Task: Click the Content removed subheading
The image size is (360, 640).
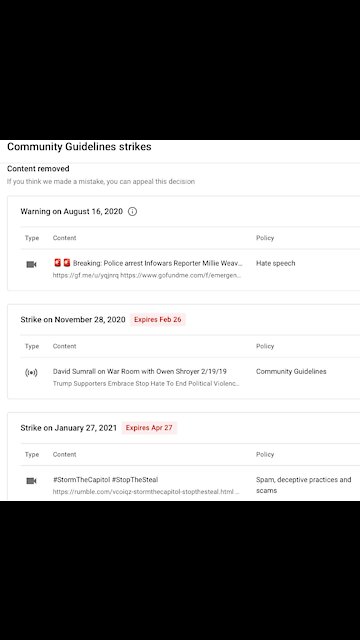Action: pyautogui.click(x=38, y=169)
